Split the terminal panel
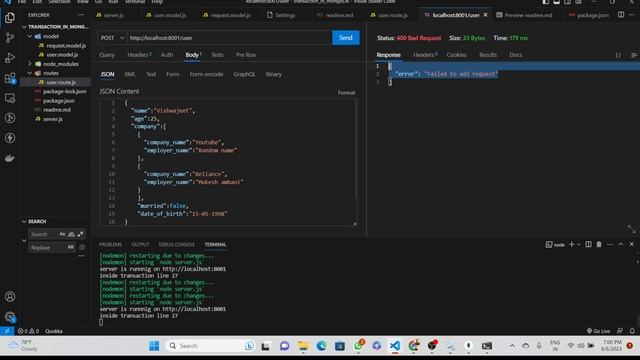Viewport: 640px width, 360px height. pos(588,244)
